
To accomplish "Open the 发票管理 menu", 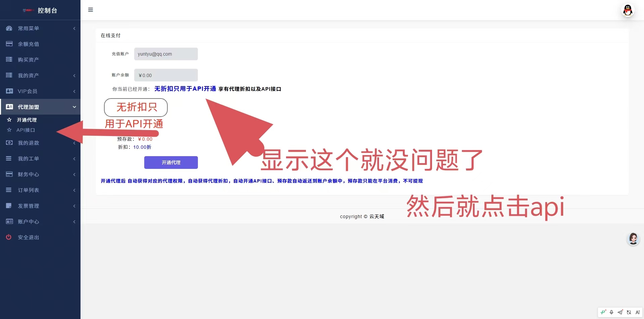I will (x=40, y=206).
